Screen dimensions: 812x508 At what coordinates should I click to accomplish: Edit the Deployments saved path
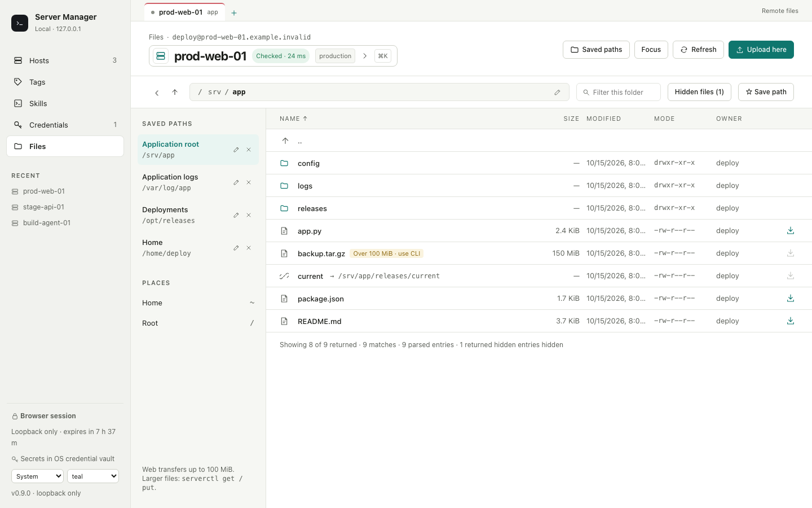(236, 215)
